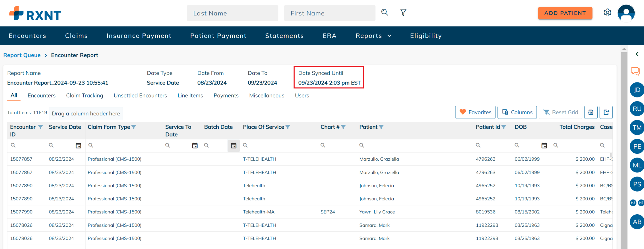Image resolution: width=644 pixels, height=249 pixels.
Task: Open the Favorites button
Action: click(475, 112)
